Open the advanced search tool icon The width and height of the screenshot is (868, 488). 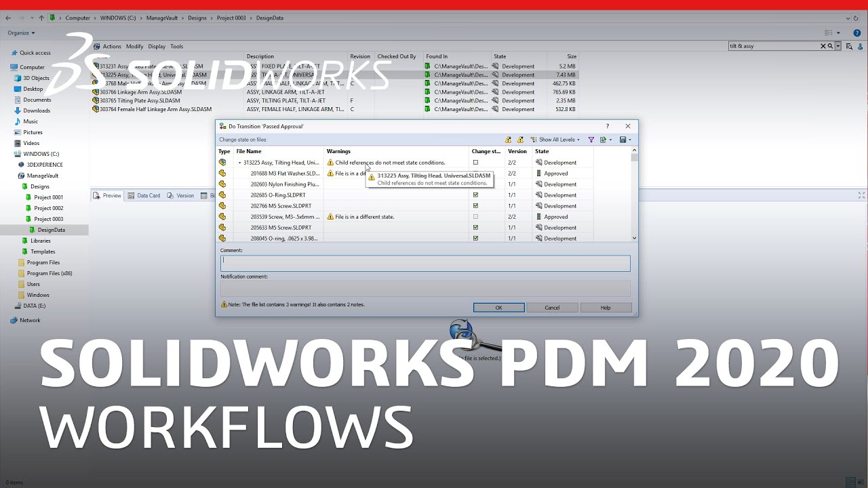849,46
